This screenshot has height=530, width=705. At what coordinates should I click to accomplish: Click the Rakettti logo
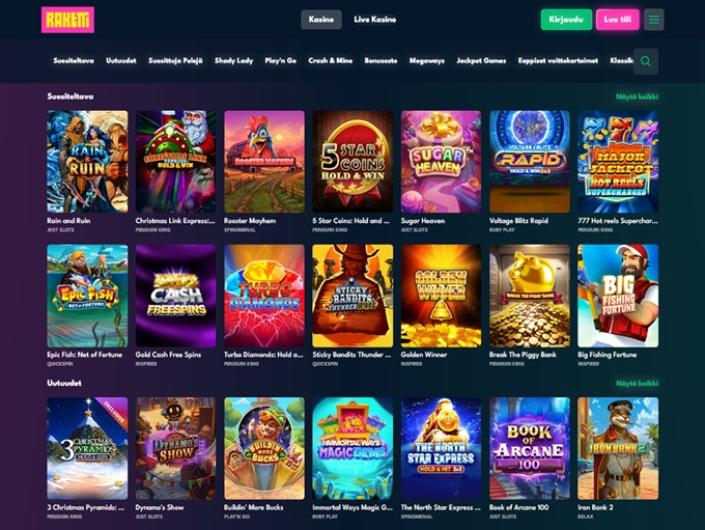pyautogui.click(x=68, y=20)
